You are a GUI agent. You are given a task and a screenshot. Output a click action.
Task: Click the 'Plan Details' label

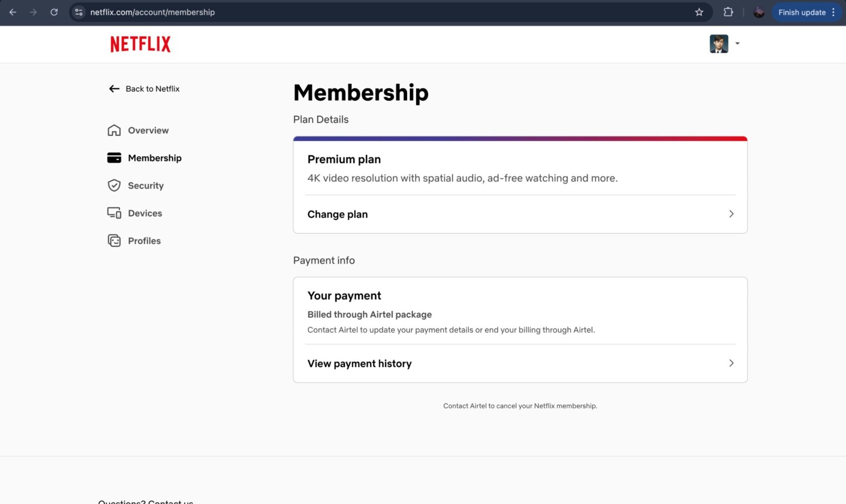pyautogui.click(x=321, y=119)
